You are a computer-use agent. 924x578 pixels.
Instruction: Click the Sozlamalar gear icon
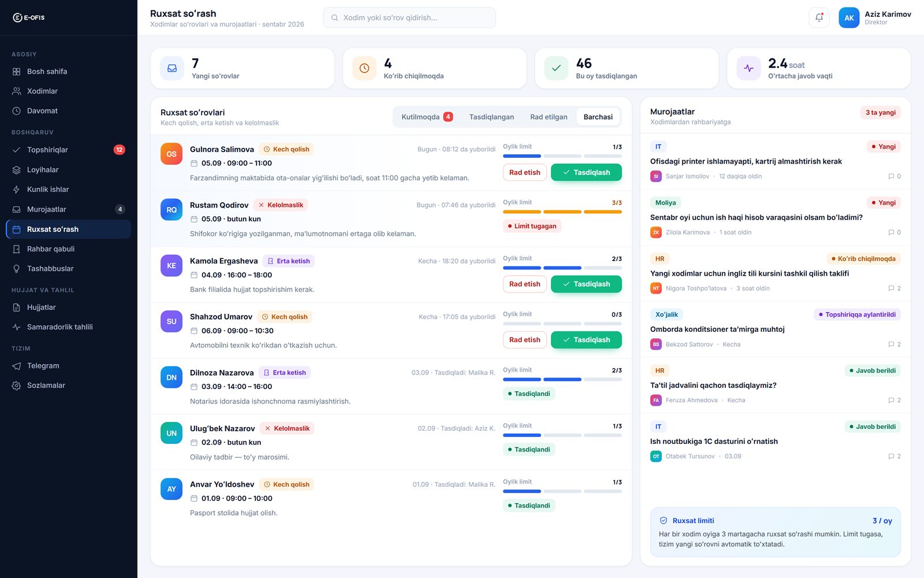tap(16, 386)
